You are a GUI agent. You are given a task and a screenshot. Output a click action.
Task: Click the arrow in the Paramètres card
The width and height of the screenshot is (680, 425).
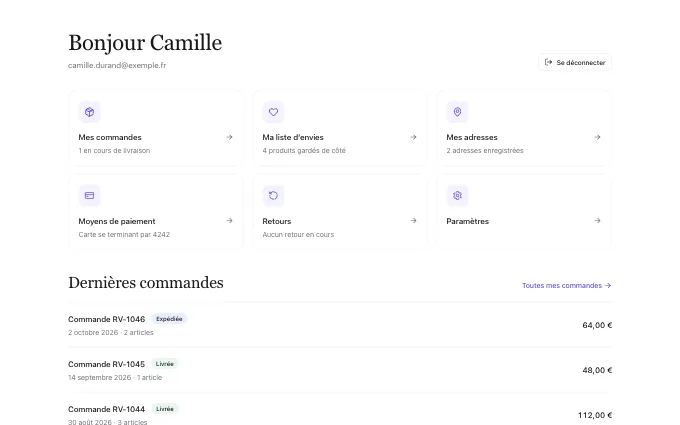click(597, 221)
